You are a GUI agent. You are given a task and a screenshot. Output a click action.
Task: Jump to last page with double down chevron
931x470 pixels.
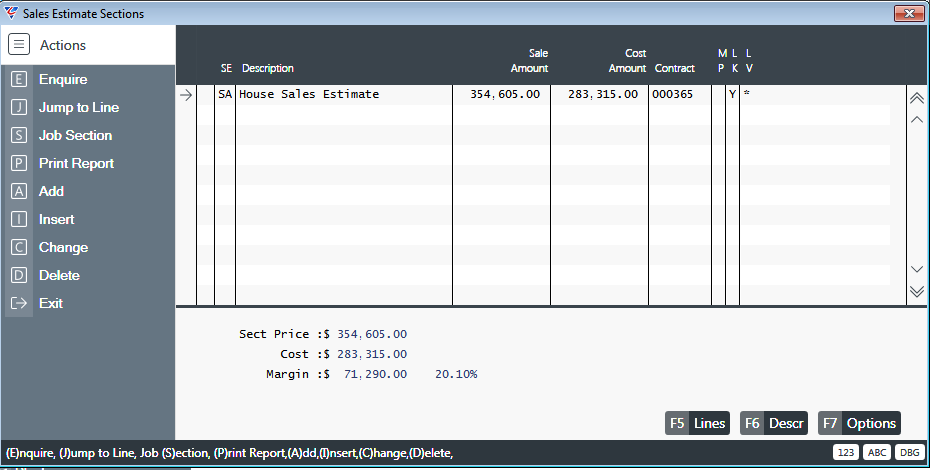[917, 291]
